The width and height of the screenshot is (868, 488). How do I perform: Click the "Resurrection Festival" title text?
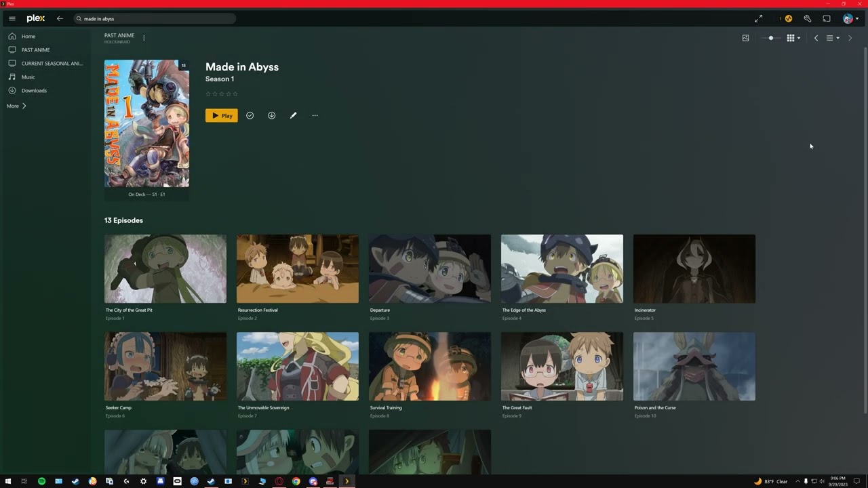click(x=258, y=310)
